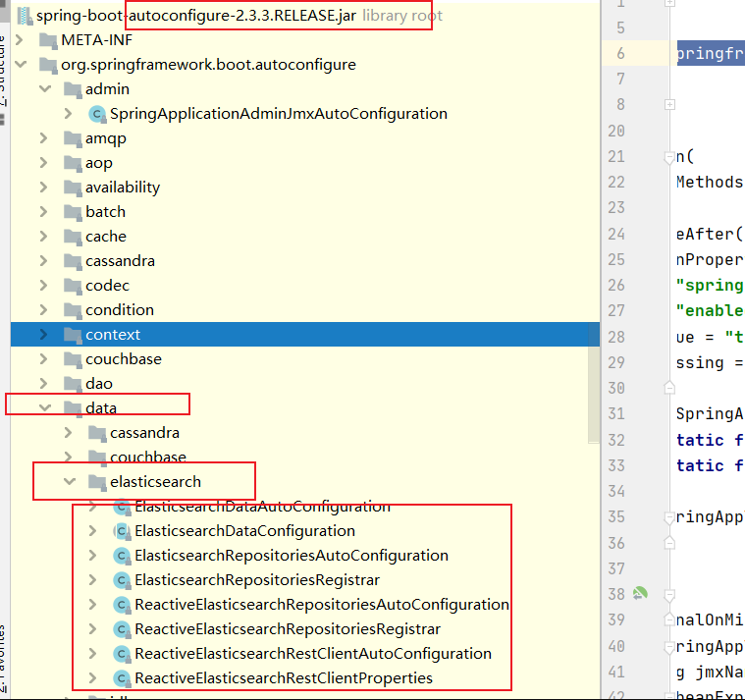
Task: Select the codec package name
Action: tap(107, 286)
